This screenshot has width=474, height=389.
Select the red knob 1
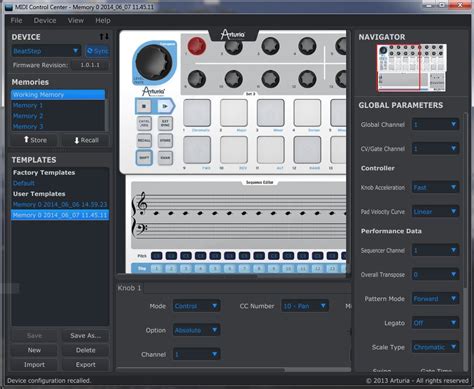tap(197, 46)
